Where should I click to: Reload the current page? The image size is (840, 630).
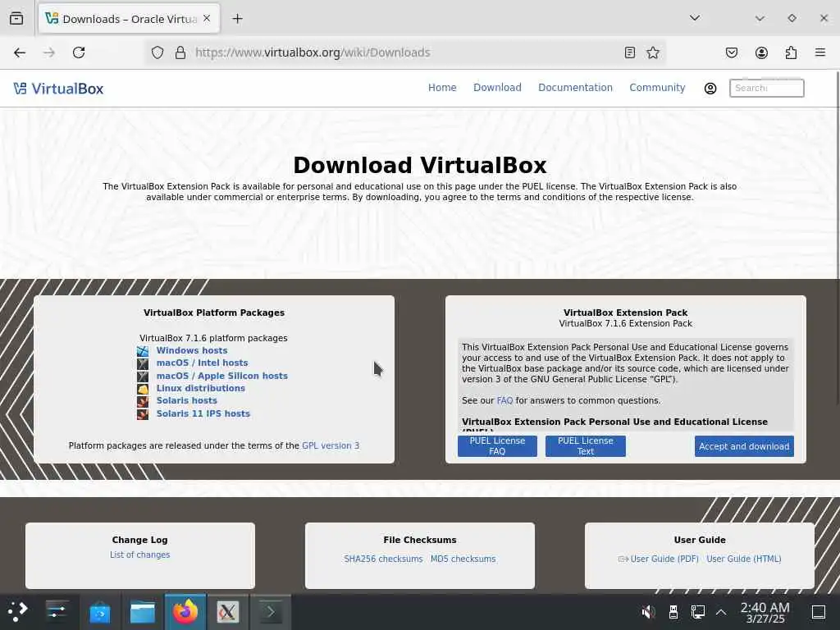pyautogui.click(x=79, y=52)
